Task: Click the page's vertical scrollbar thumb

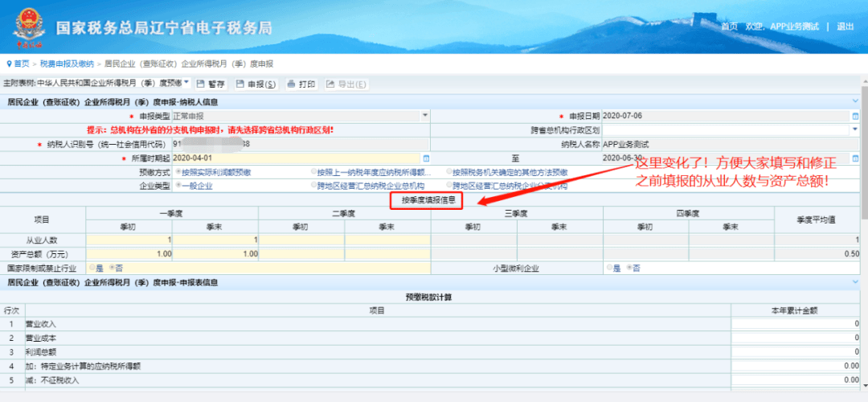Action: tap(864, 152)
